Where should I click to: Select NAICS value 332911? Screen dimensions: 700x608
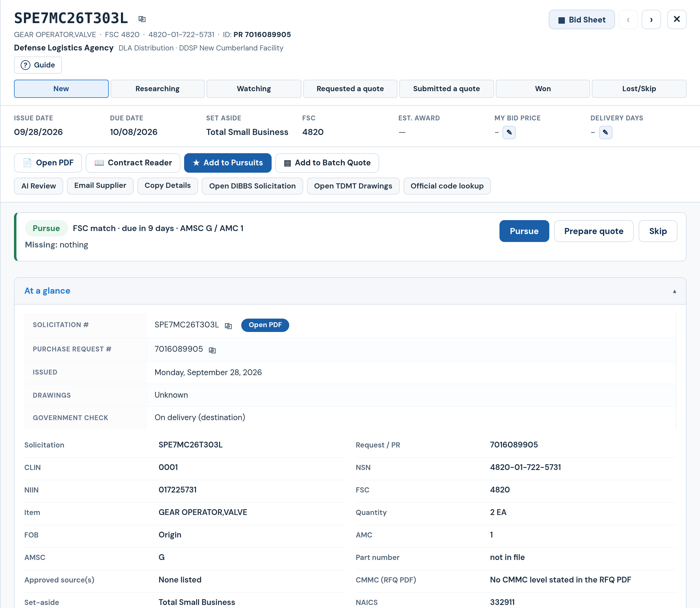click(x=502, y=602)
